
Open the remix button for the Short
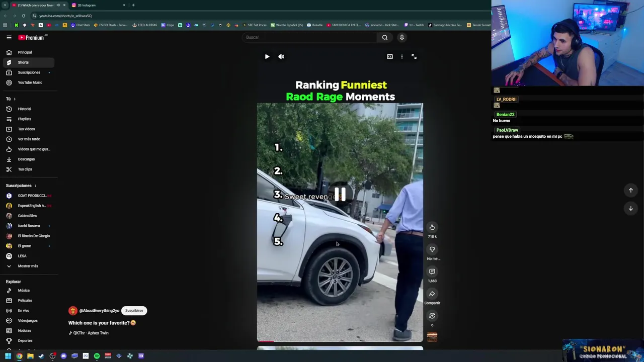tap(432, 316)
